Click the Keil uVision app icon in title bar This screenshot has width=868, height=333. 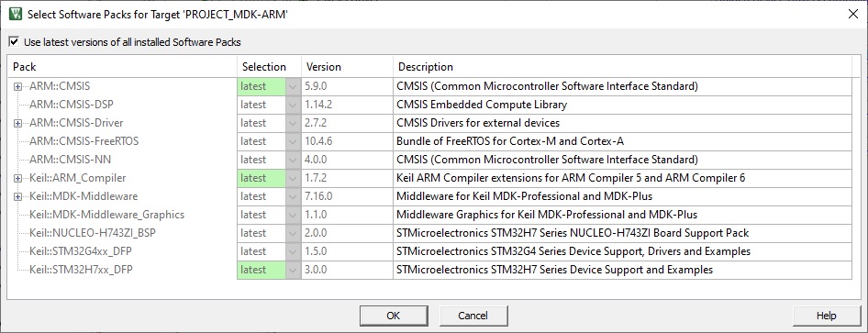click(15, 15)
